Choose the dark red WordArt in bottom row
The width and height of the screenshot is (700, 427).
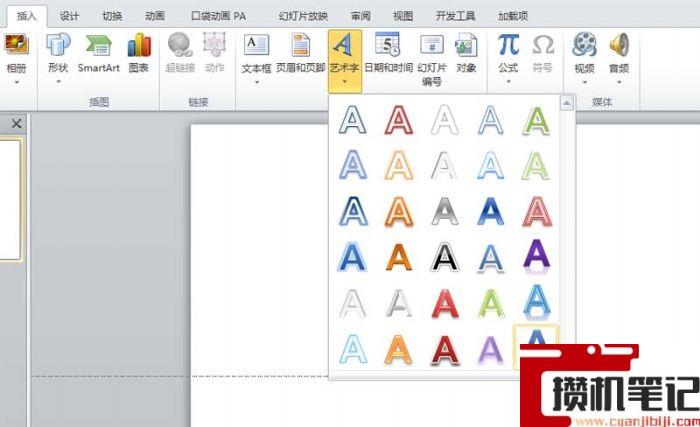tap(445, 350)
